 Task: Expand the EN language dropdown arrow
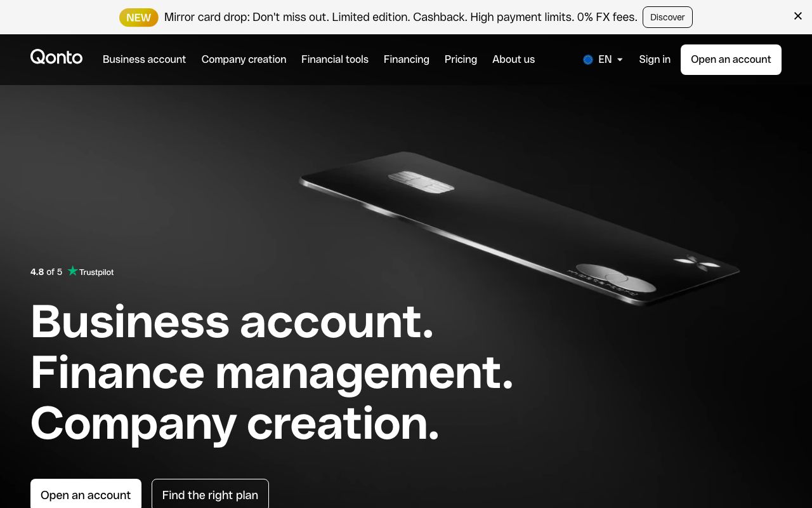point(620,60)
